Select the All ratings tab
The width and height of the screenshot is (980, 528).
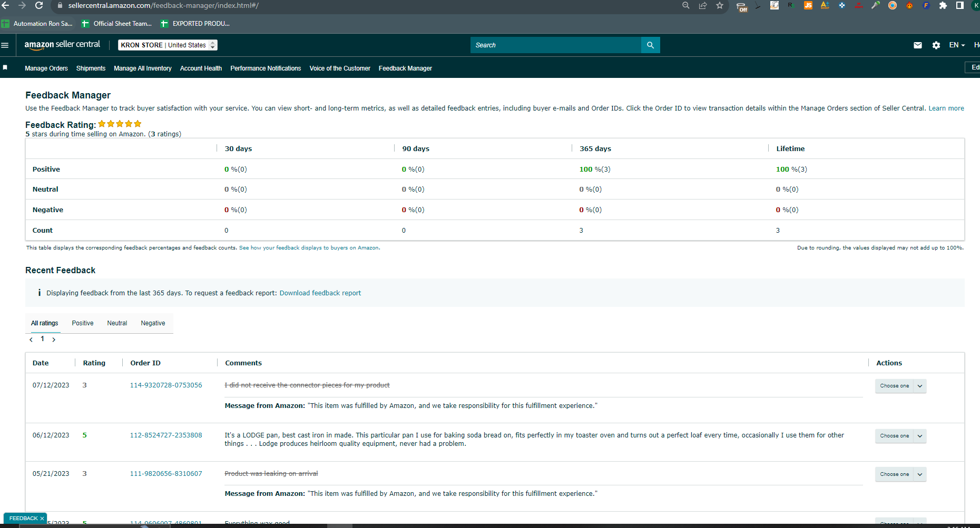coord(44,323)
